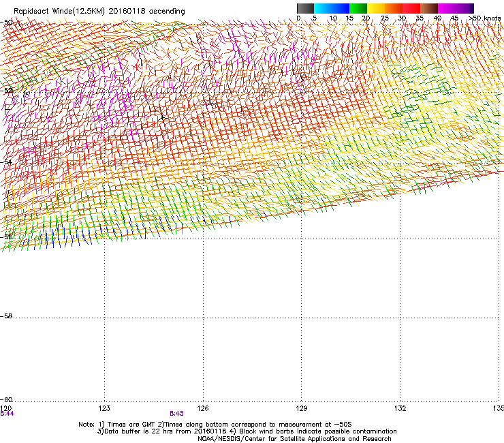Click the '-60' latitude axis label
This screenshot has height=443, width=504.
coord(6,400)
